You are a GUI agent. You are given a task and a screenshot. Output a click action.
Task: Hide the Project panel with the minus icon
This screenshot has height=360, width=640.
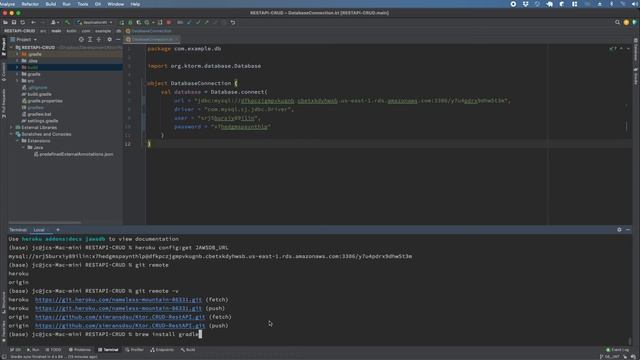pos(118,40)
